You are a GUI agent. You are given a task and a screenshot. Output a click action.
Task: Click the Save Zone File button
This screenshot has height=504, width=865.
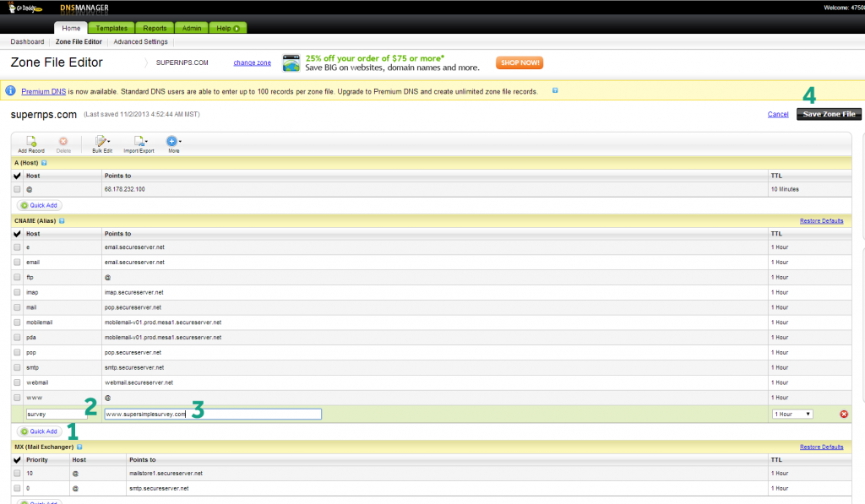pos(829,114)
